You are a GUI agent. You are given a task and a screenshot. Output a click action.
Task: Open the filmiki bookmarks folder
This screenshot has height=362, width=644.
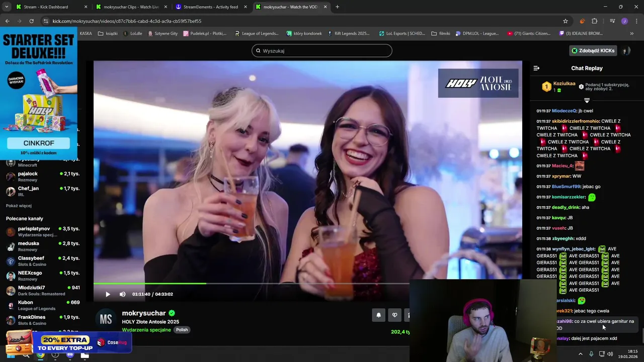click(x=441, y=34)
